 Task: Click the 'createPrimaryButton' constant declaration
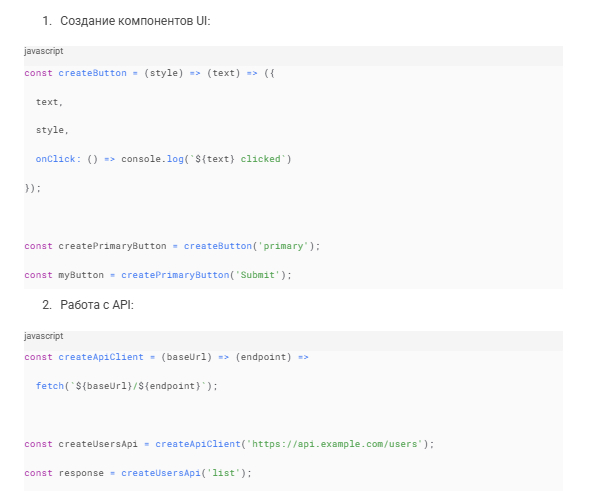[x=112, y=246]
